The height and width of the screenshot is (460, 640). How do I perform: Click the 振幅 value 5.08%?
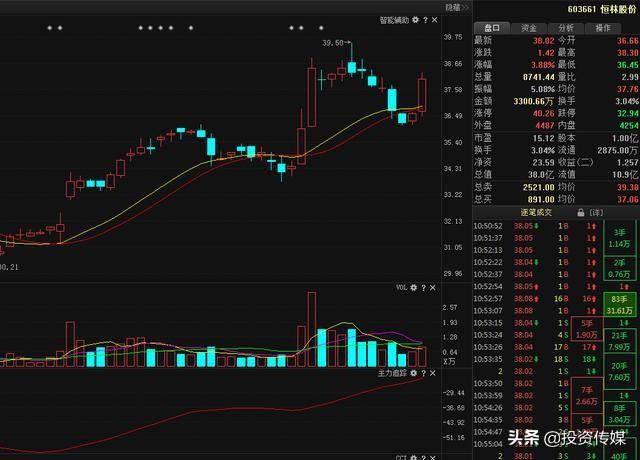click(542, 89)
